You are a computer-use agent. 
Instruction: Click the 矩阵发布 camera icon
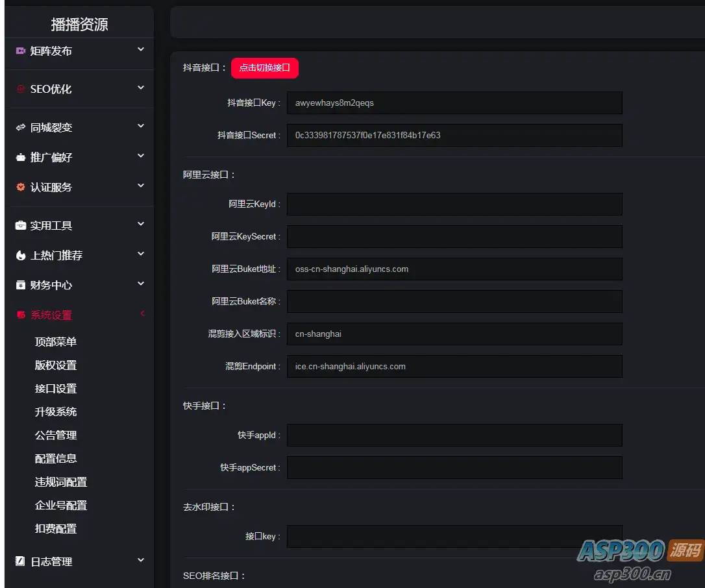click(x=20, y=51)
